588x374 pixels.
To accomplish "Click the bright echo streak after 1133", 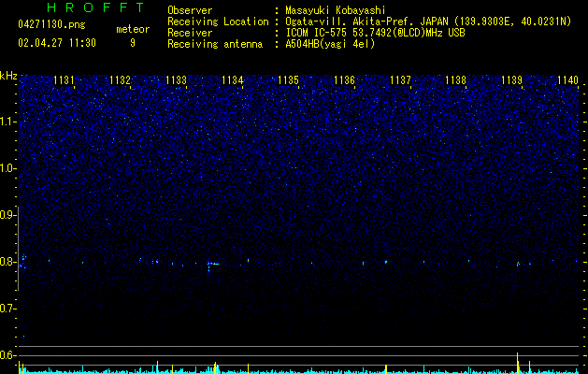I will pyautogui.click(x=213, y=264).
